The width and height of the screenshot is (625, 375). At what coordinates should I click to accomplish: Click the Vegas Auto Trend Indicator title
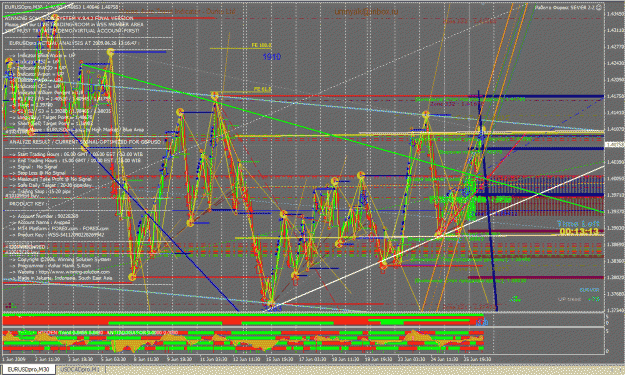pyautogui.click(x=177, y=12)
